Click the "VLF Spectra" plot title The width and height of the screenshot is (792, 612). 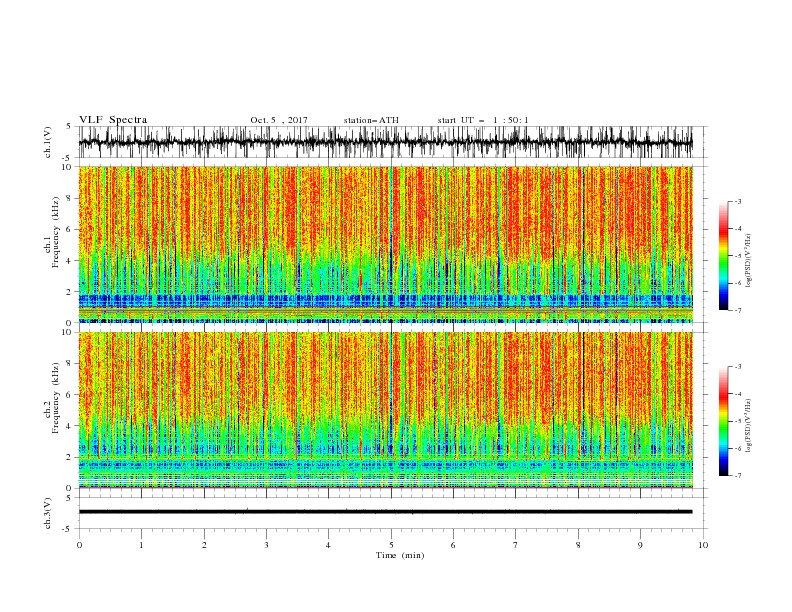[x=113, y=120]
